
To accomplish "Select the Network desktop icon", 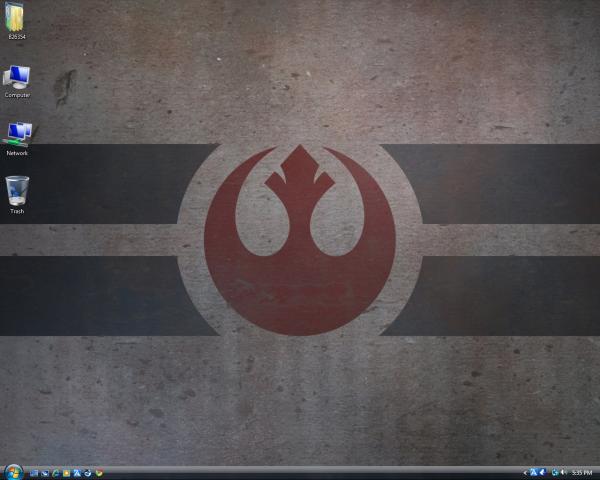I will tap(17, 134).
